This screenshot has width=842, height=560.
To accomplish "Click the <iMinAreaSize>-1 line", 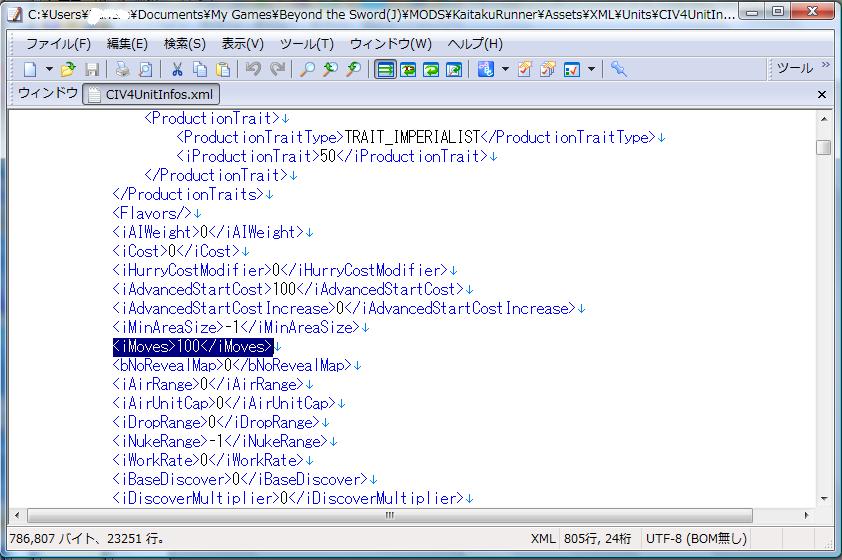I will [x=236, y=328].
